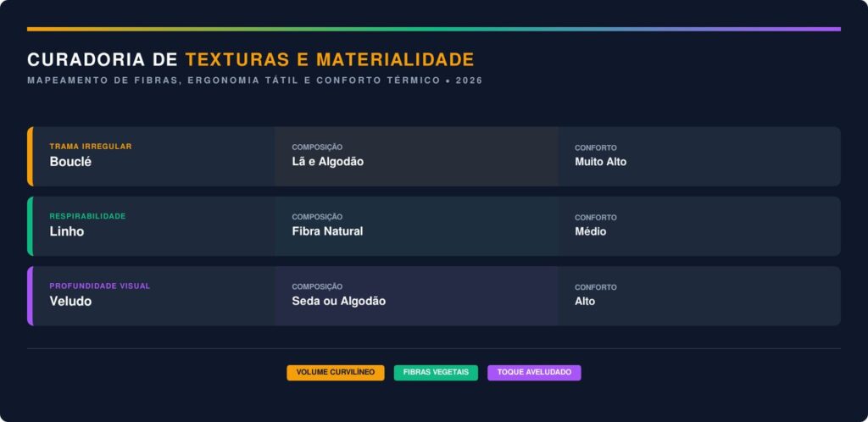Click the Trama Irregular orange label
The height and width of the screenshot is (422, 868).
coord(91,147)
